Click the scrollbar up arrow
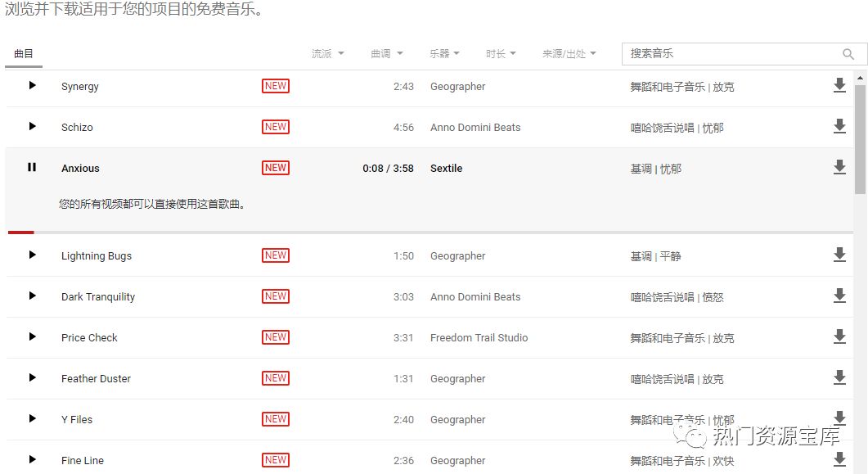 pyautogui.click(x=860, y=78)
